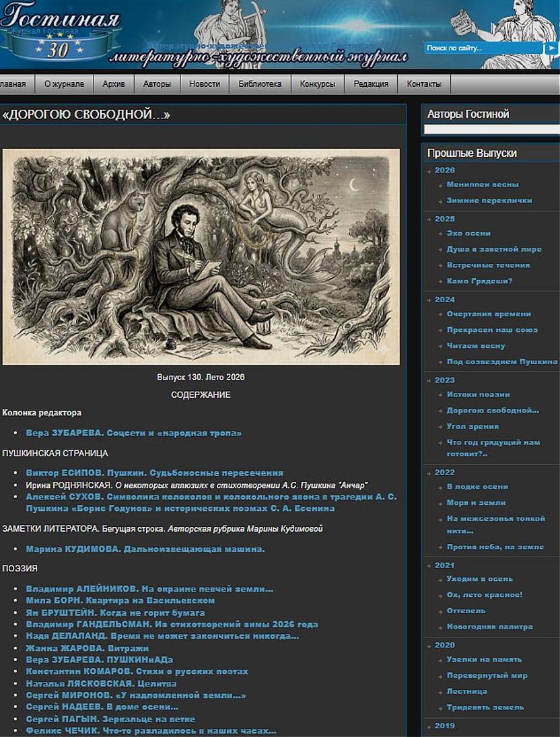Screen dimensions: 560x737
Task: Open the 'Встречные течения' issue link
Action: (488, 266)
